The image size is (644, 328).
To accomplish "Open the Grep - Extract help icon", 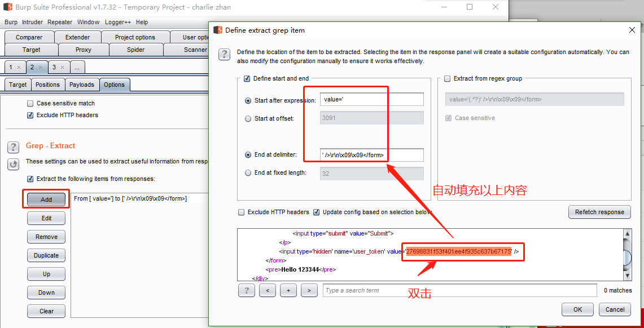I will point(13,147).
